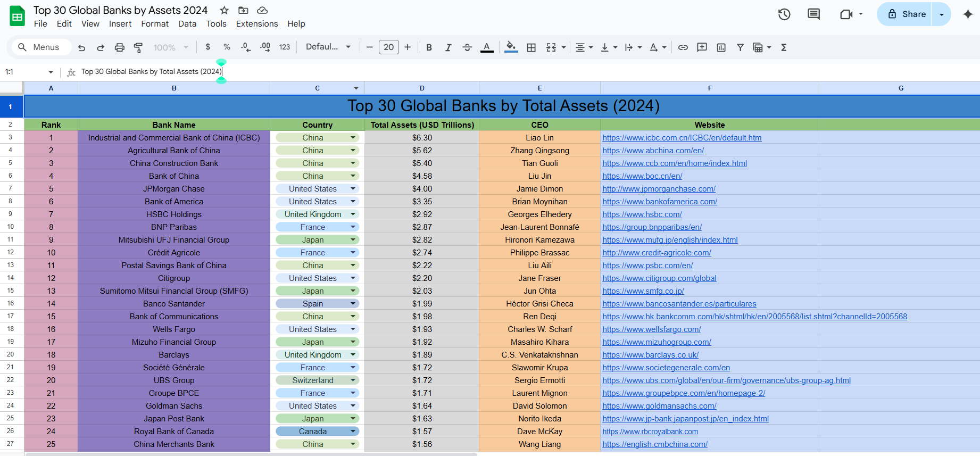Click the insert chart icon
This screenshot has width=980, height=456.
(721, 47)
